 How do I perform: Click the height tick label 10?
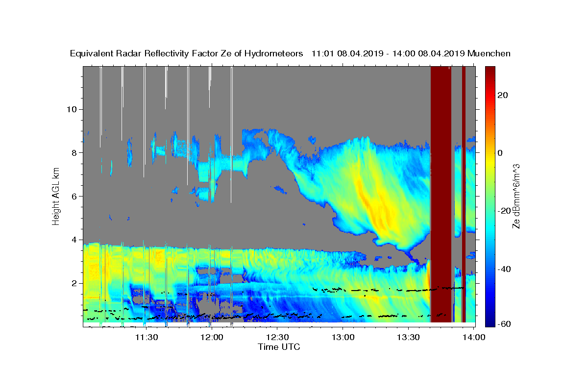pos(72,109)
